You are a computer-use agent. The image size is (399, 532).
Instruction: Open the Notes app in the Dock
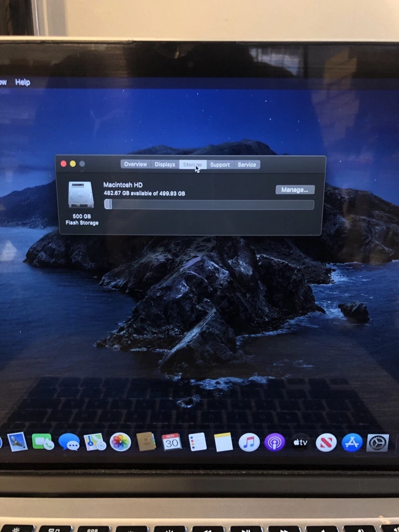coord(223,442)
